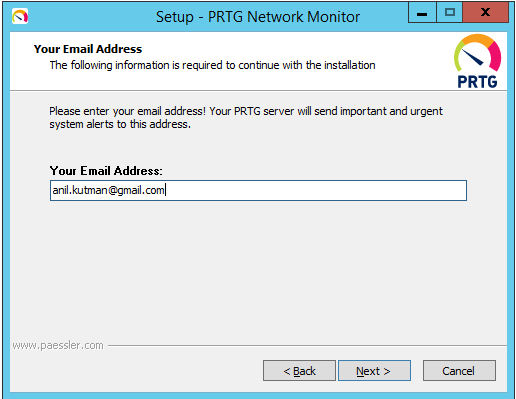The image size is (516, 399).
Task: Click the large PRTG gauge logo
Action: [x=477, y=53]
